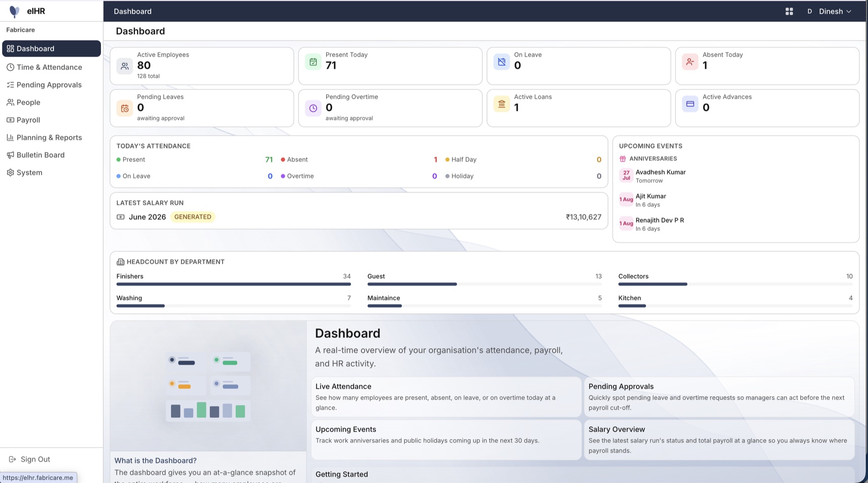Screen dimensions: 868x483
Task: Click the elHR leaf logo icon
Action: click(15, 11)
